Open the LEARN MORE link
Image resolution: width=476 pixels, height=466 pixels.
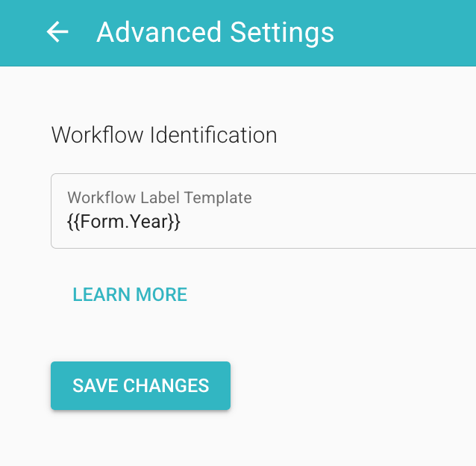pyautogui.click(x=130, y=294)
